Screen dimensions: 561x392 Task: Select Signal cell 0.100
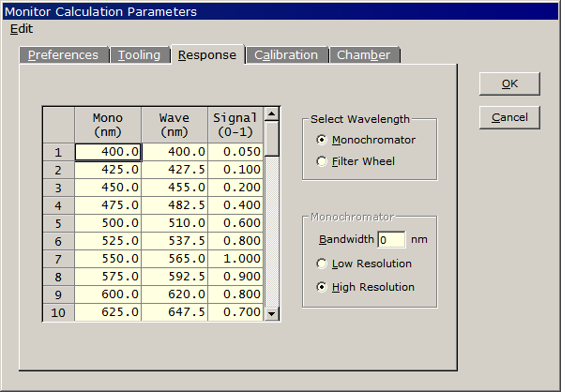click(235, 170)
